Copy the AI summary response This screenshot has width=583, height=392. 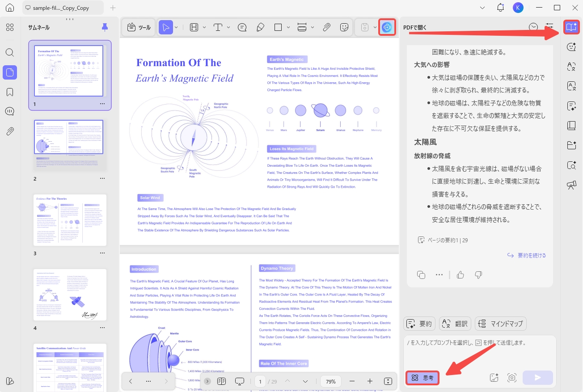421,274
